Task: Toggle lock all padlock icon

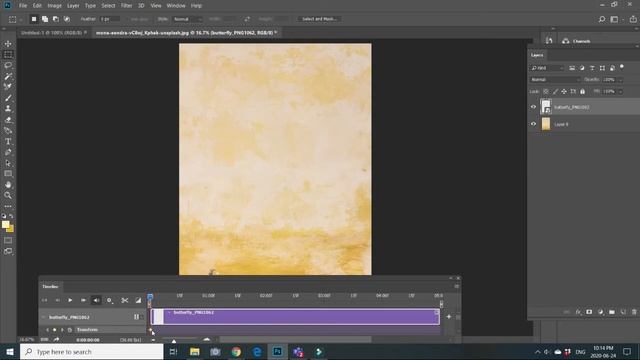Action: tap(582, 91)
